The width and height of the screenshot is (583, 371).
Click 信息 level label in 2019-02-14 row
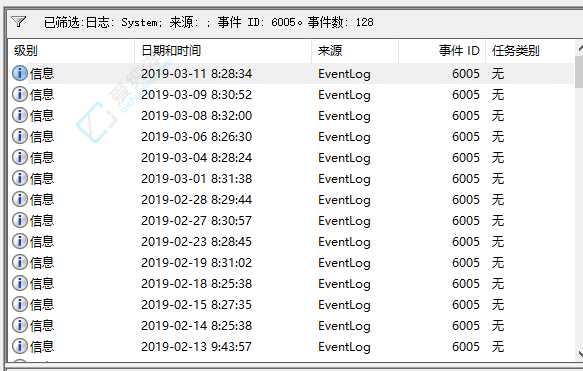coord(42,326)
